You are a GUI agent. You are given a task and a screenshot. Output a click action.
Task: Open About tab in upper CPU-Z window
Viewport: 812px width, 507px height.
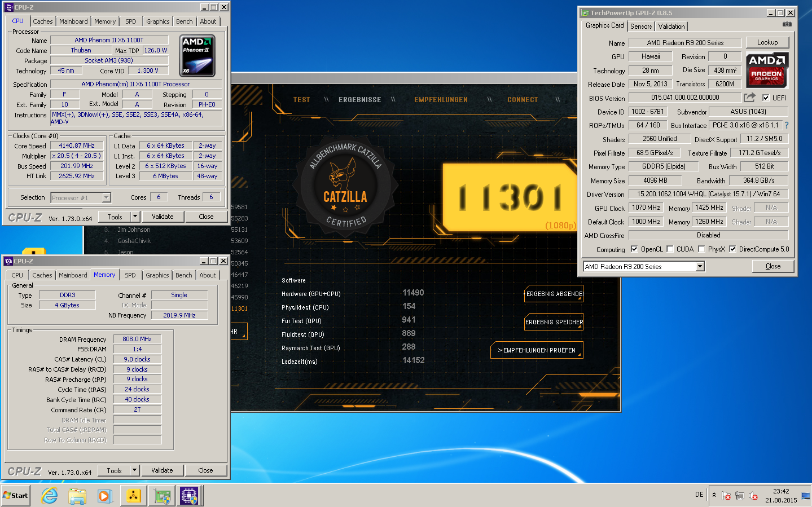coord(208,21)
